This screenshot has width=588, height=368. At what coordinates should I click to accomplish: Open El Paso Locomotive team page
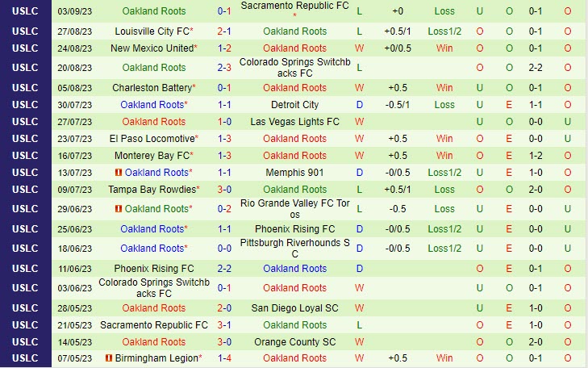click(151, 139)
